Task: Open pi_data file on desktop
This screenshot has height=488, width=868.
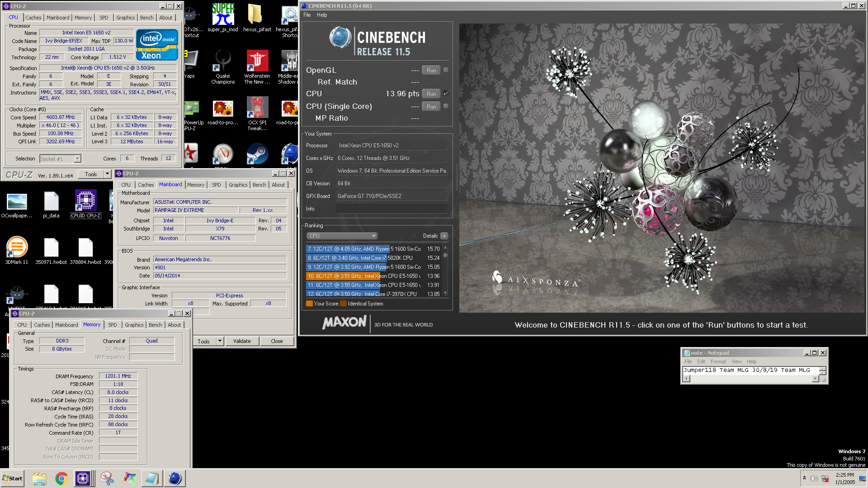Action: (x=51, y=205)
